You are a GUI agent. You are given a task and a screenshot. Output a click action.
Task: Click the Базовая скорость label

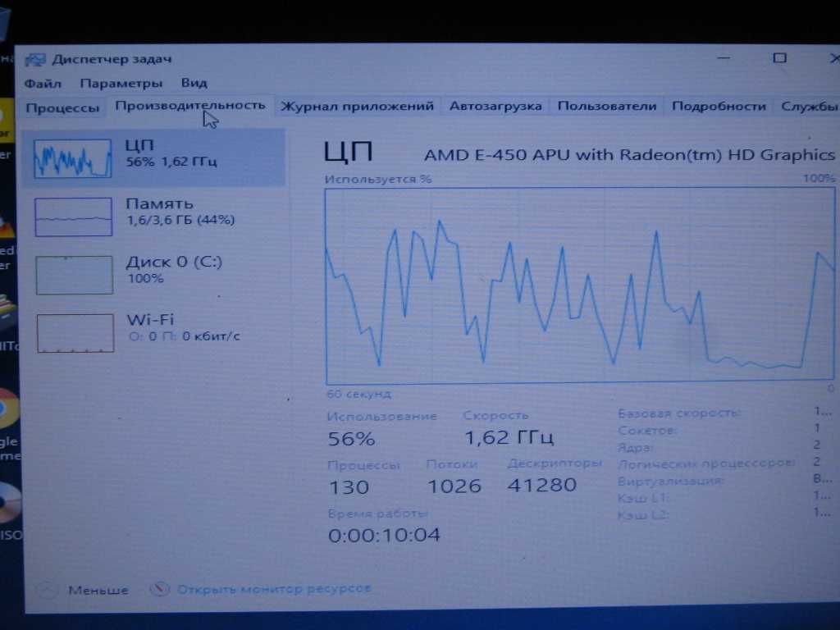(679, 413)
